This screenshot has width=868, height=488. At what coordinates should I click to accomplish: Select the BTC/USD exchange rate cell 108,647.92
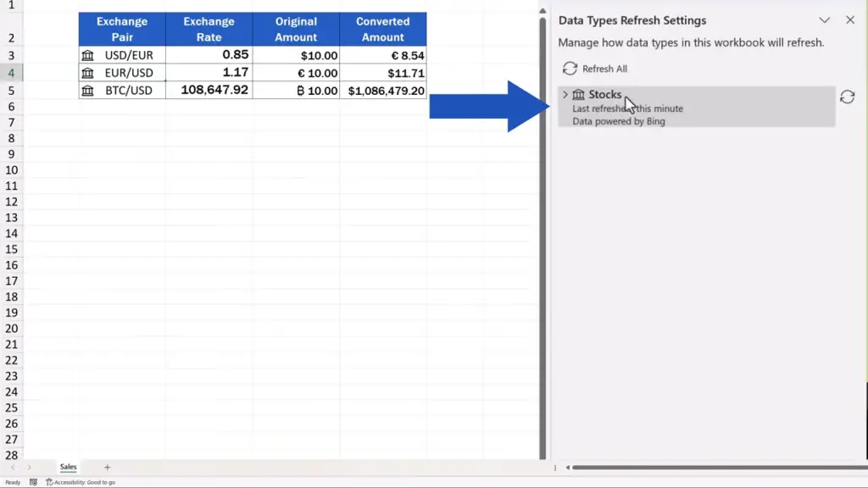(209, 90)
